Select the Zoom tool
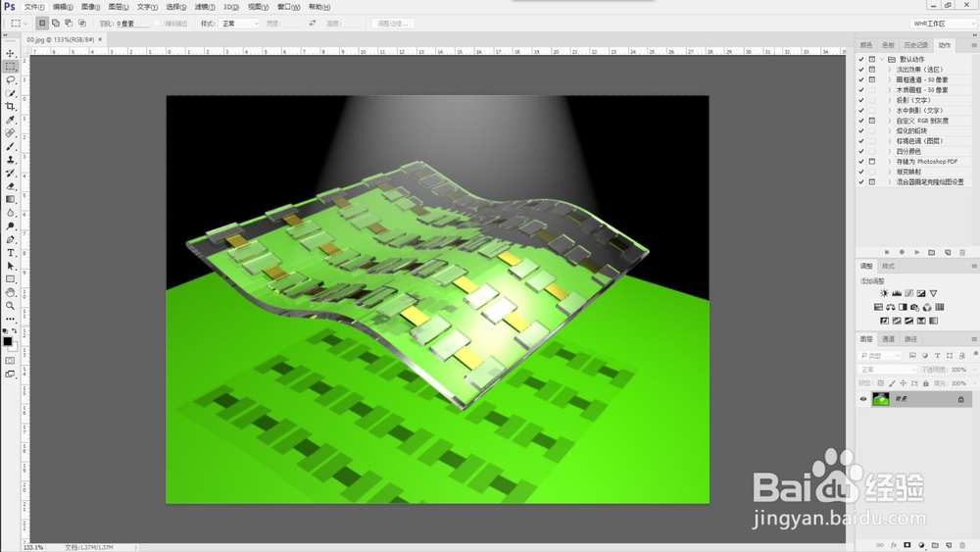Viewport: 980px width, 552px height. tap(10, 306)
